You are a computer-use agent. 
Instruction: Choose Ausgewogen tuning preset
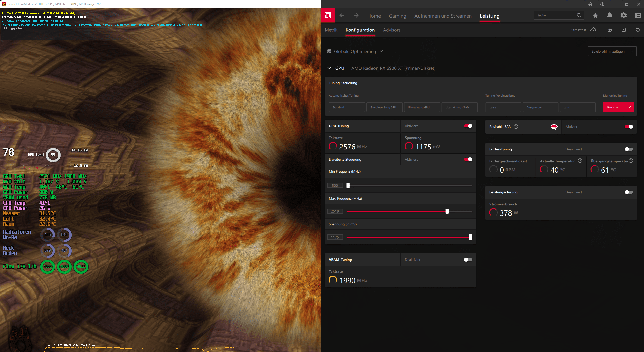pos(540,107)
